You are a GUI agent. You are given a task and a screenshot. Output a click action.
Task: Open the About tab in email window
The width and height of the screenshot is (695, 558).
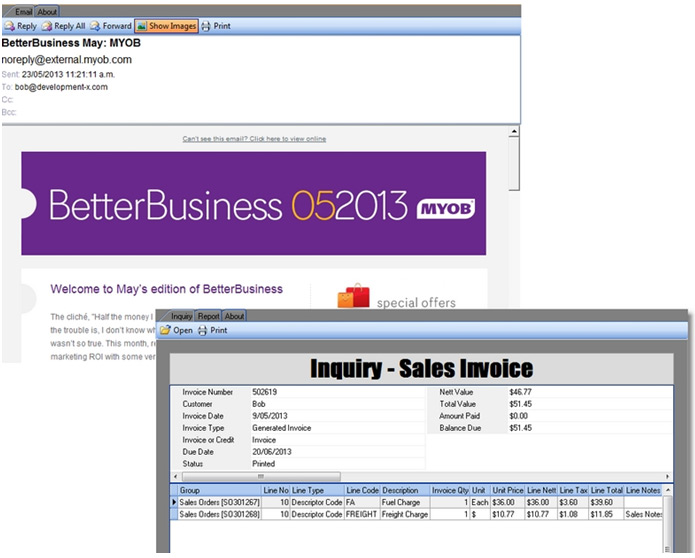tap(47, 12)
